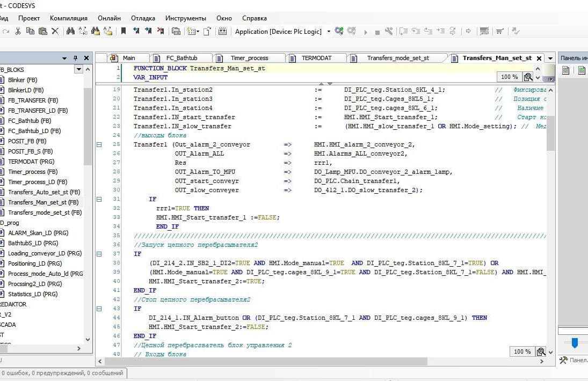Open the Компиляция menu

pyautogui.click(x=69, y=18)
